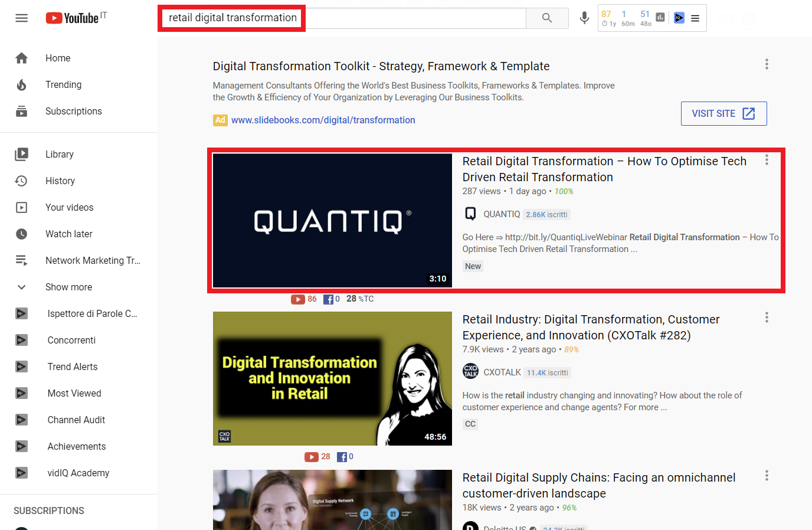Open Your videos in sidebar
The height and width of the screenshot is (530, 812).
coord(78,207)
